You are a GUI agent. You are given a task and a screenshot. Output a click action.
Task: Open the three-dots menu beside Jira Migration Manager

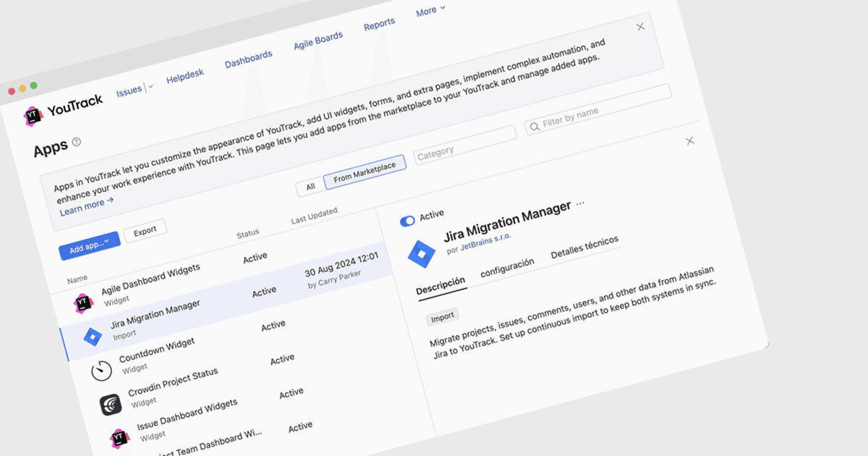[x=579, y=203]
